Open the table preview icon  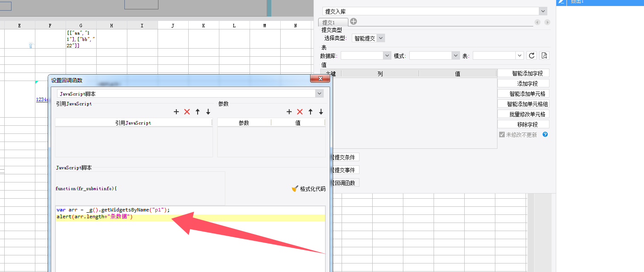(x=544, y=55)
